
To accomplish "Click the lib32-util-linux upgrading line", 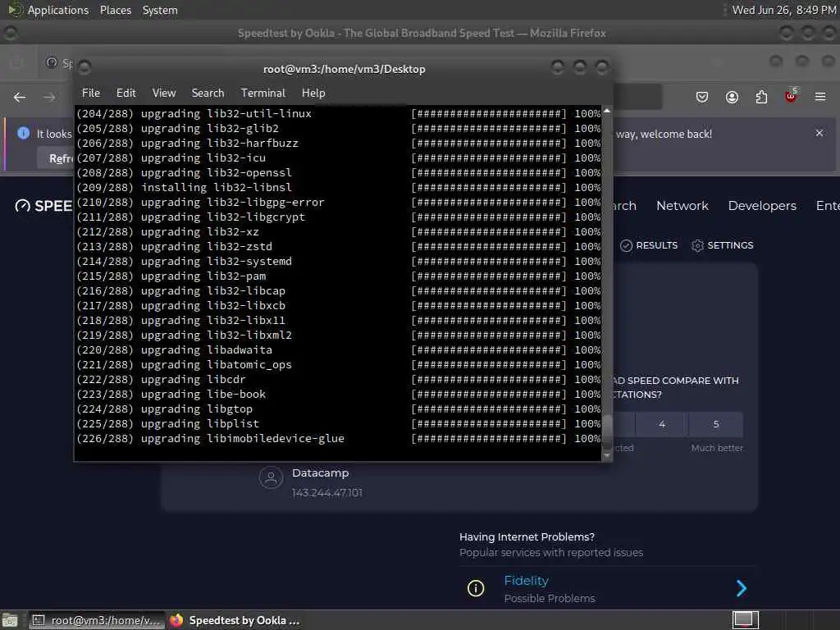I will tap(338, 113).
